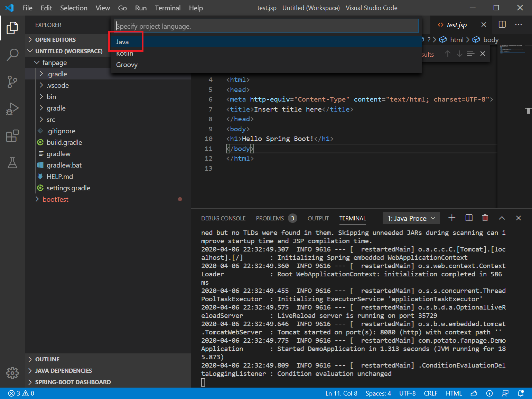The width and height of the screenshot is (532, 399).
Task: Go to previous find match
Action: point(448,54)
